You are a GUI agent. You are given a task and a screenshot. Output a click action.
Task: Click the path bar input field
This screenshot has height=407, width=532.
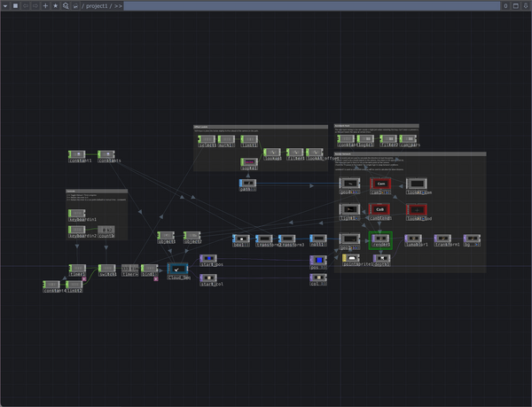coord(311,6)
